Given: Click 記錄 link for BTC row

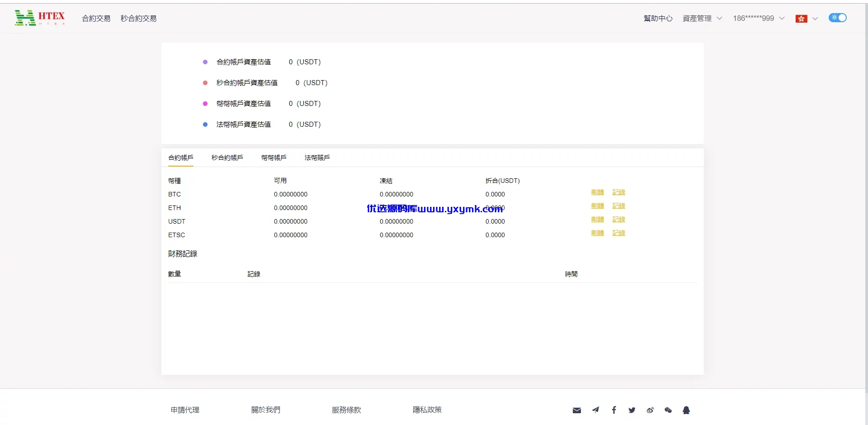Looking at the screenshot, I should [x=618, y=192].
